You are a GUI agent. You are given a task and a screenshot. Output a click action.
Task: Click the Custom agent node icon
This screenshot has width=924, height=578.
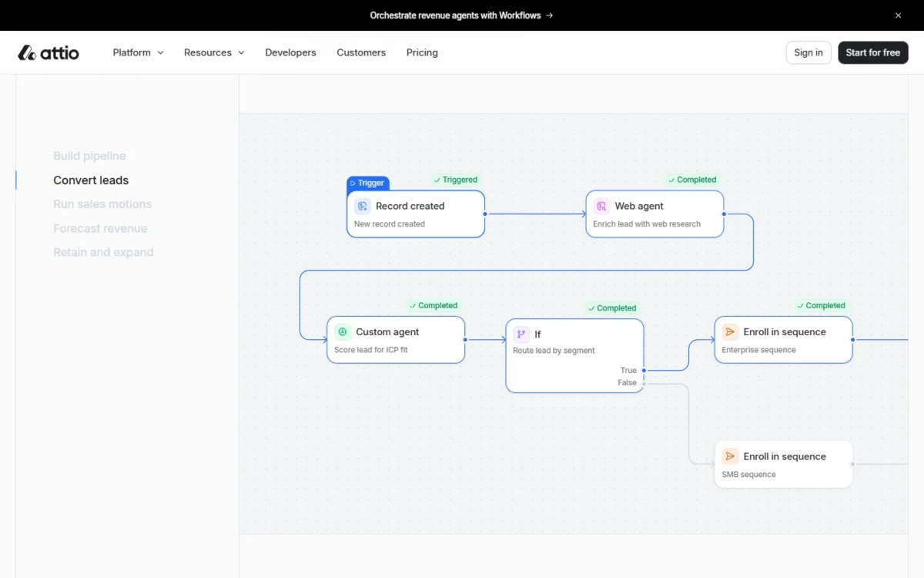343,332
